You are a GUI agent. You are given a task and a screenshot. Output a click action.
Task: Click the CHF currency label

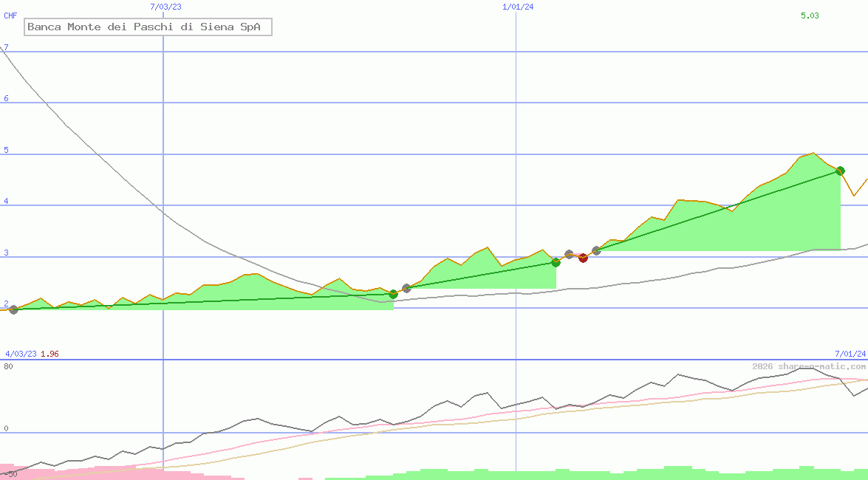pos(10,16)
